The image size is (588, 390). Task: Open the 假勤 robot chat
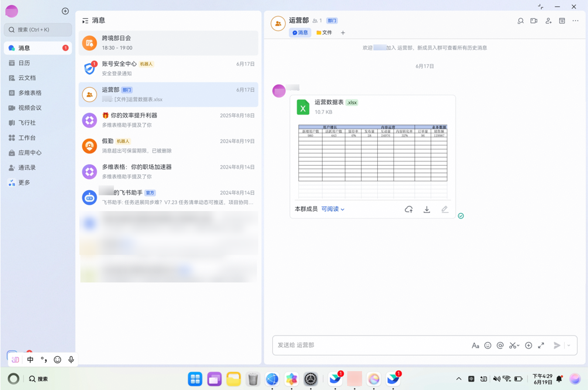coord(168,146)
